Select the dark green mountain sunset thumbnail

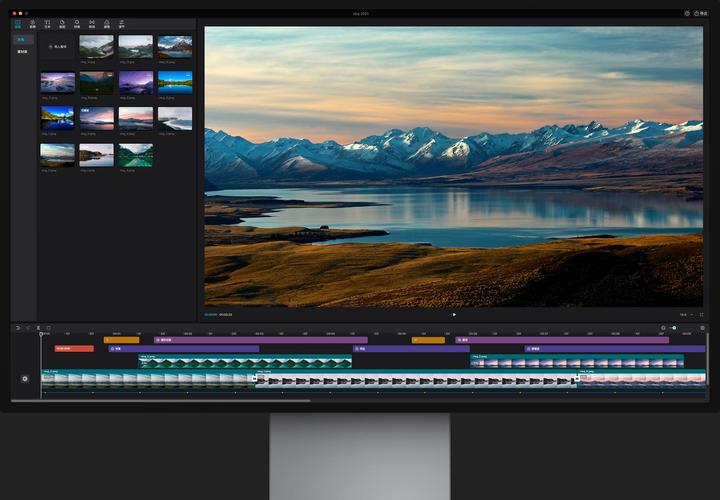(x=96, y=83)
